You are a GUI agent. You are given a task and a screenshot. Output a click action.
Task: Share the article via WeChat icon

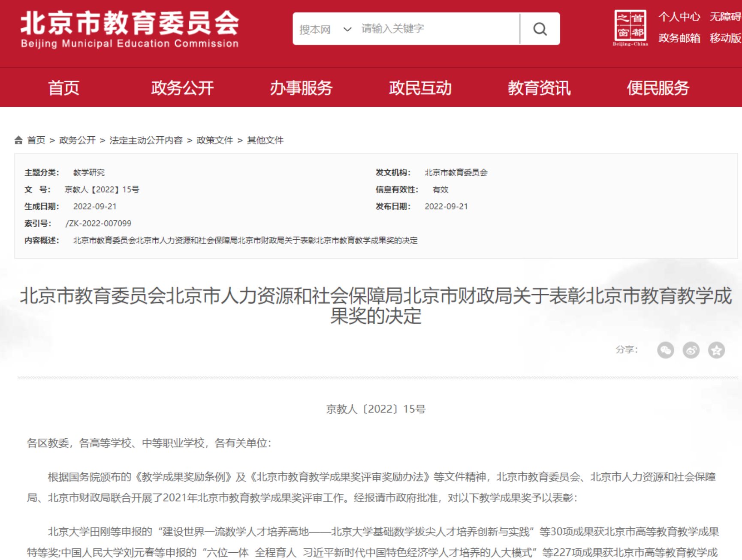click(665, 350)
